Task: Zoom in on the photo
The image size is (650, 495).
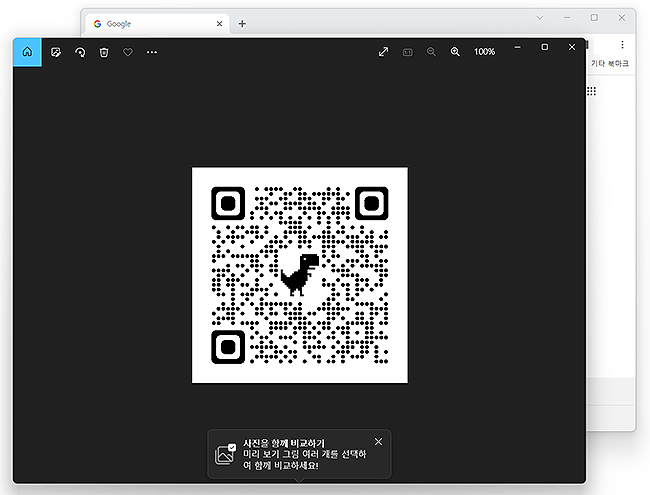Action: pyautogui.click(x=455, y=52)
